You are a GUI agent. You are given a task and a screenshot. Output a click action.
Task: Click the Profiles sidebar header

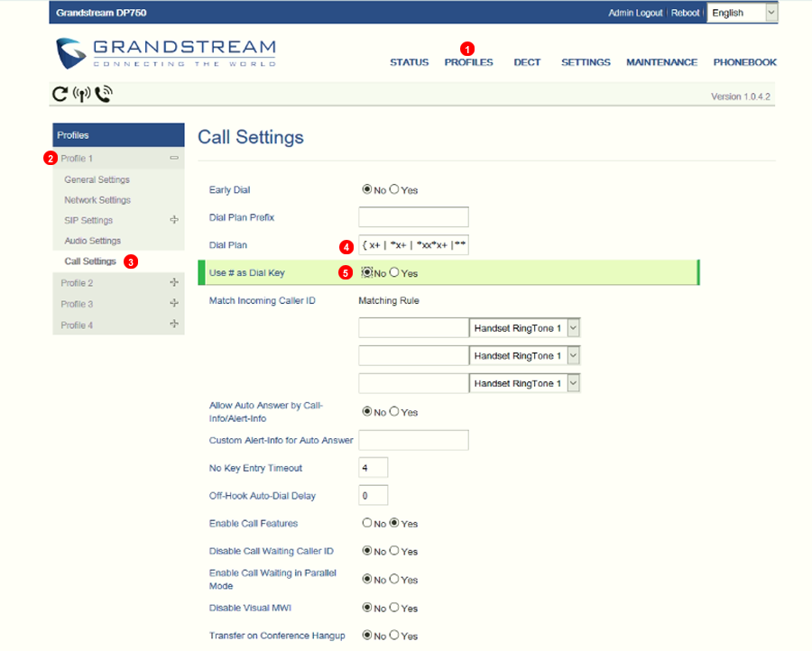[118, 135]
